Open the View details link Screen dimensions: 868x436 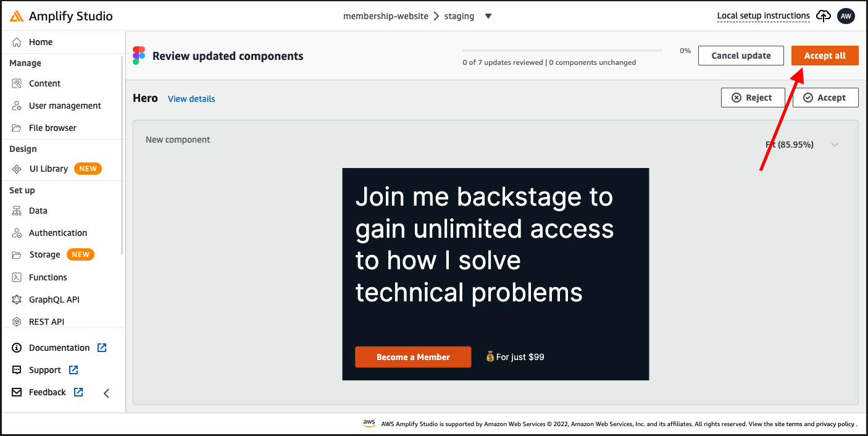(x=191, y=99)
